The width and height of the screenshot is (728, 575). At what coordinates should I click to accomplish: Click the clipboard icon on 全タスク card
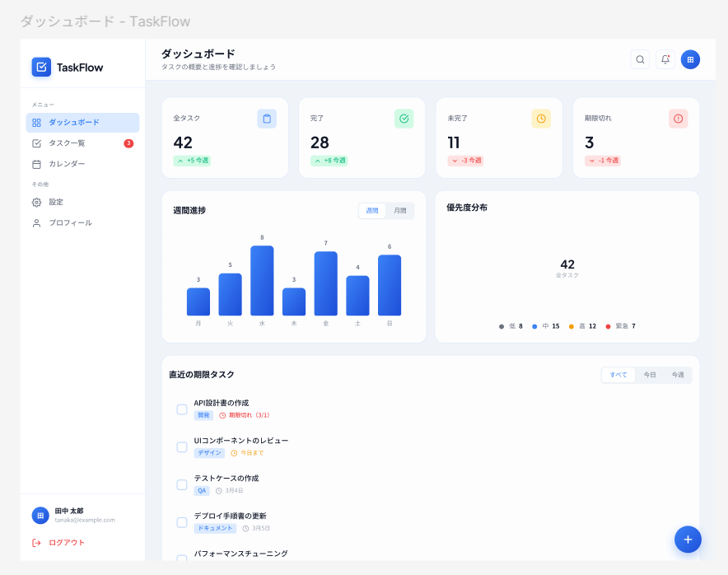tap(267, 119)
